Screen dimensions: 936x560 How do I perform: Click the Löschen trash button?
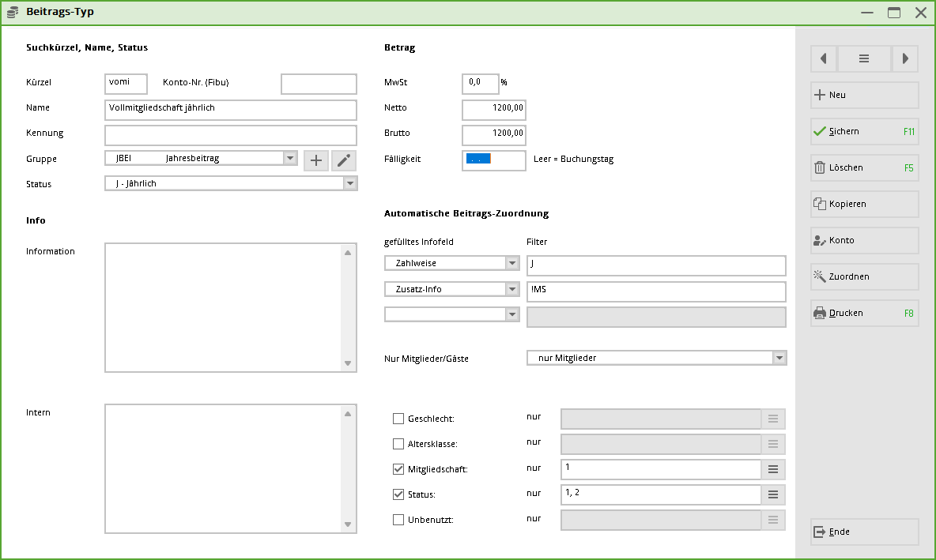coord(864,167)
